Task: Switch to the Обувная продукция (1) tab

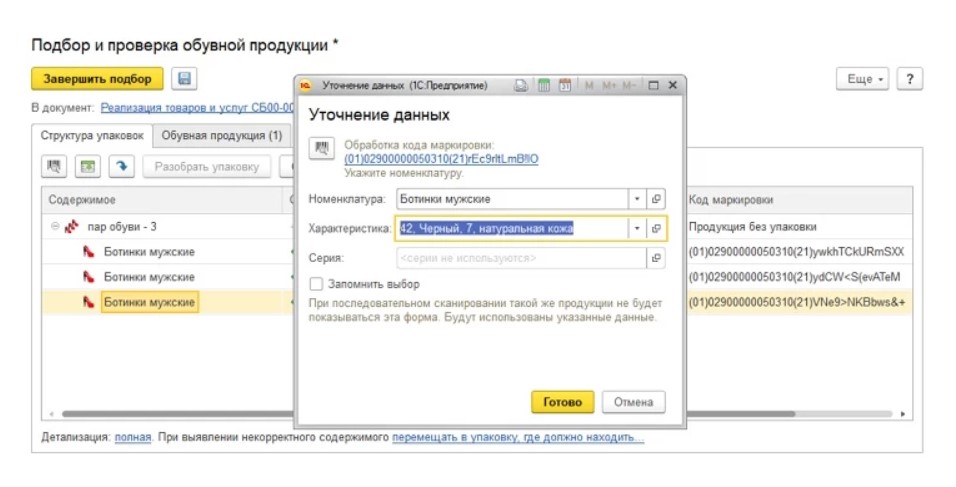Action: pos(222,135)
